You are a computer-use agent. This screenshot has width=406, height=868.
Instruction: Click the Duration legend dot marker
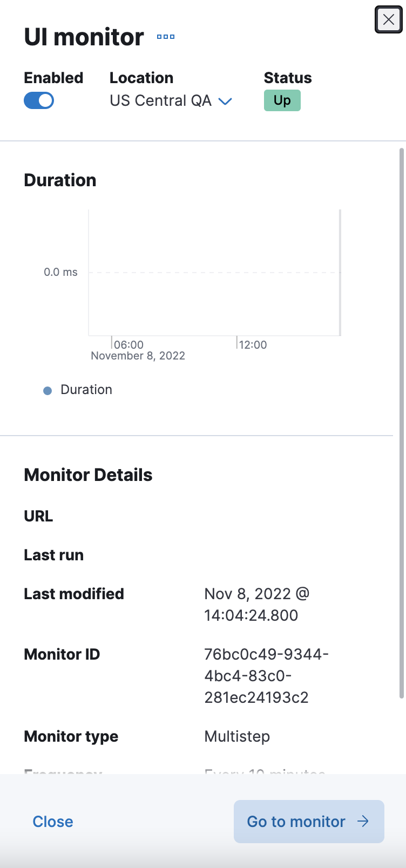48,390
